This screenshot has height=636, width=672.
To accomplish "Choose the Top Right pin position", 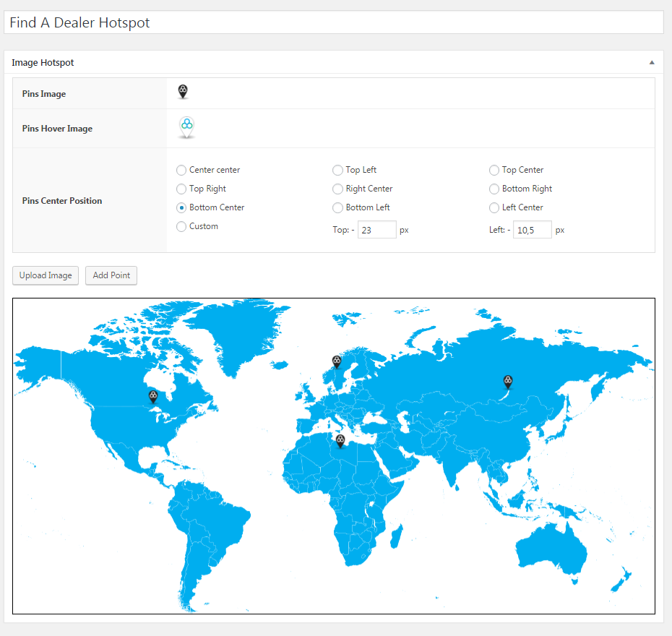I will [x=181, y=189].
